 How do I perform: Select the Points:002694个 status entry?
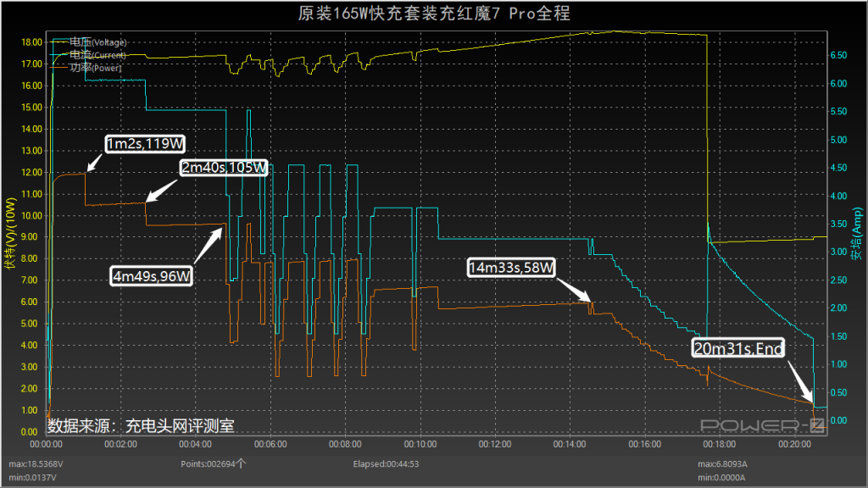click(x=213, y=463)
